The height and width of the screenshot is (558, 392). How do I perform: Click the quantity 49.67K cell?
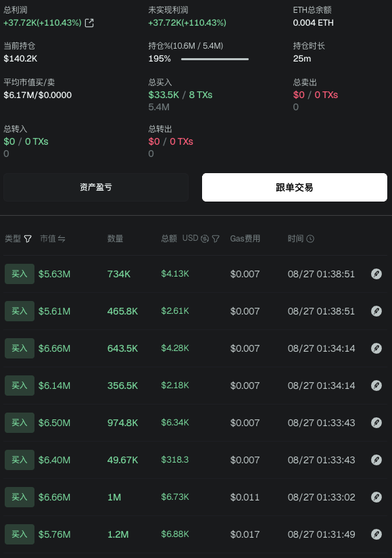tap(122, 460)
